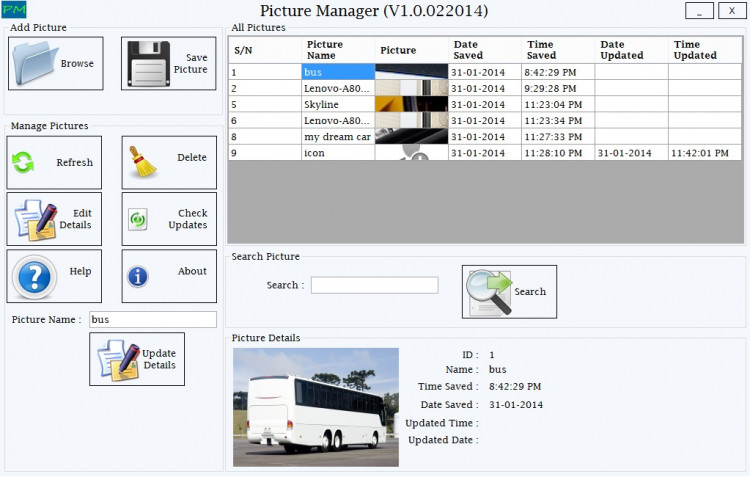Image resolution: width=750 pixels, height=477 pixels.
Task: Sort by the S/N column header
Action: 265,50
